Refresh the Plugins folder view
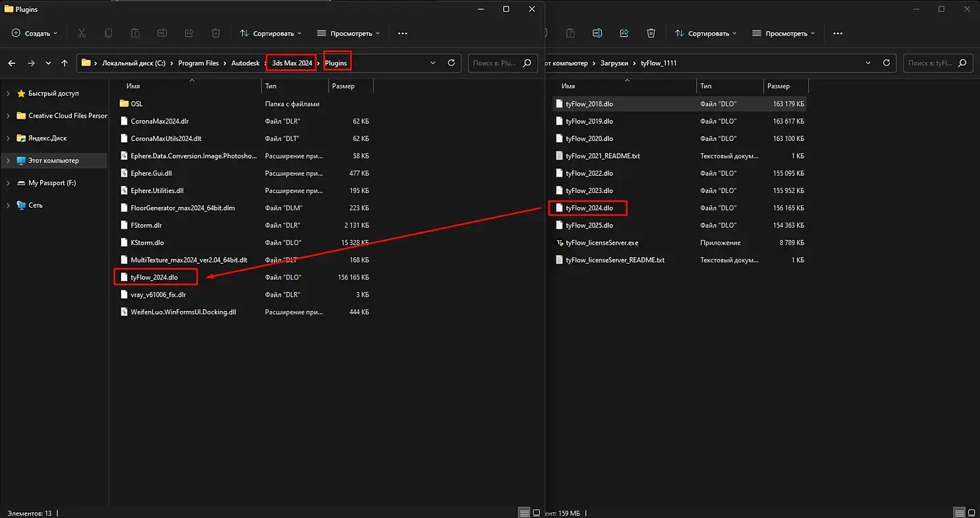The image size is (980, 518). [x=451, y=63]
